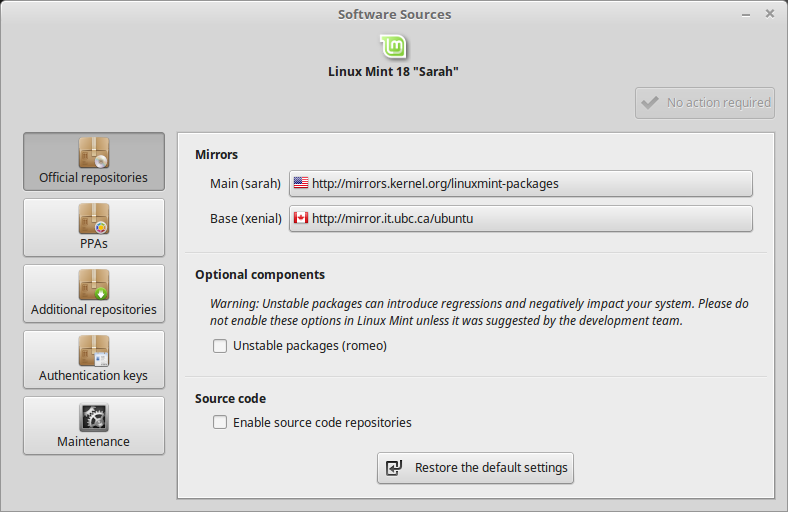788x512 pixels.
Task: Click the US flag on Main mirror
Action: pos(300,184)
